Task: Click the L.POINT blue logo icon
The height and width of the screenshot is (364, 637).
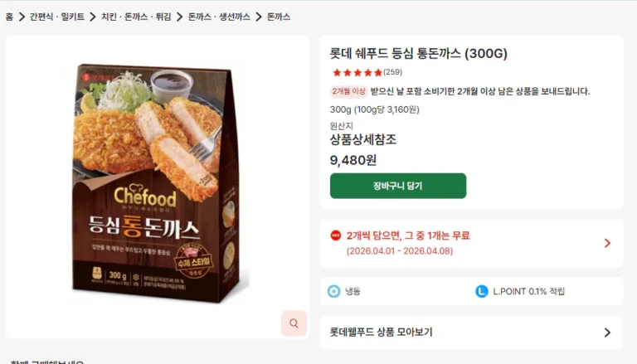Action: click(x=482, y=291)
